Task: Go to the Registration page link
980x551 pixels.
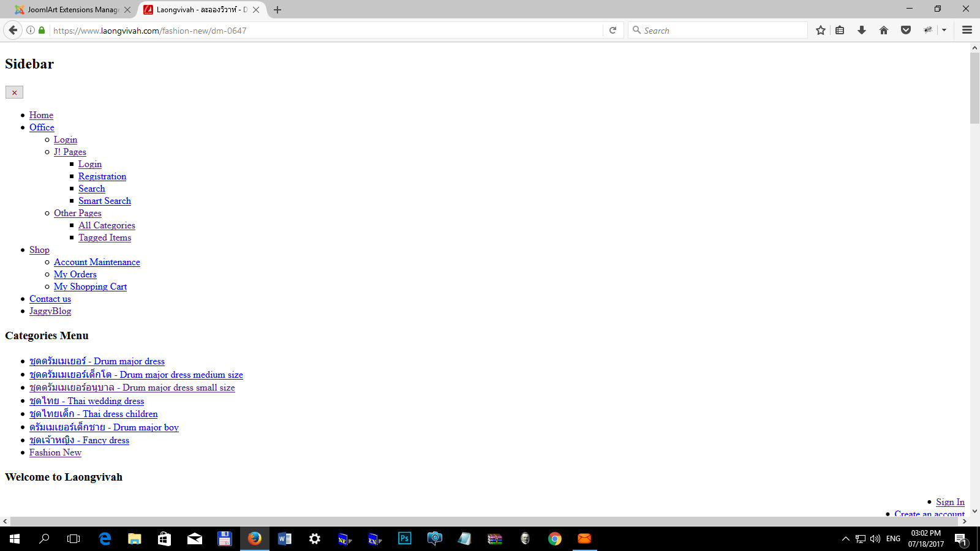Action: coord(102,176)
